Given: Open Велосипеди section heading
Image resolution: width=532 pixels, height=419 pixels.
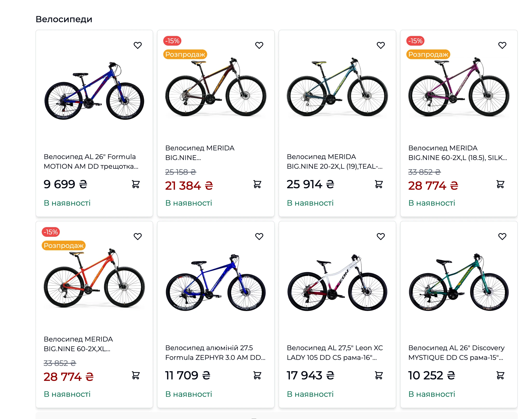Looking at the screenshot, I should pyautogui.click(x=64, y=19).
